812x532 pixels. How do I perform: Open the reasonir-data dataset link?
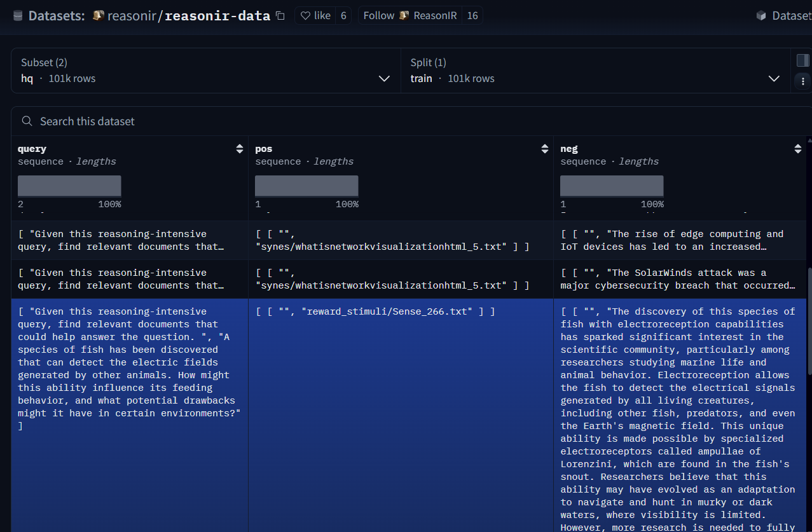tap(217, 16)
